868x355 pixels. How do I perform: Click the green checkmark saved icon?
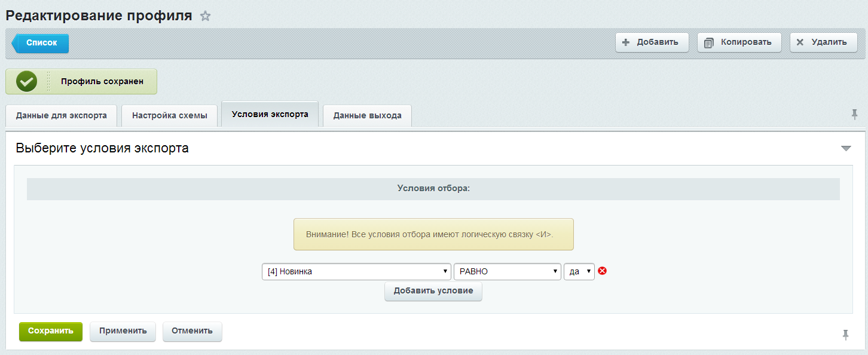coord(26,82)
